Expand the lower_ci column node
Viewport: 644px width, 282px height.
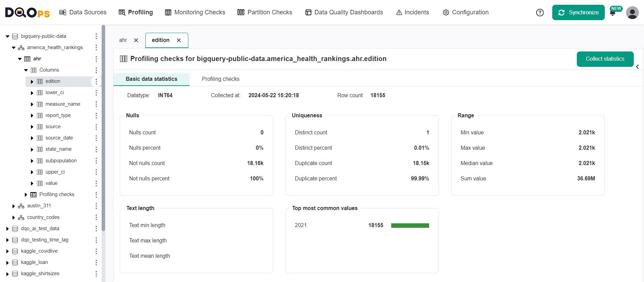(32, 93)
